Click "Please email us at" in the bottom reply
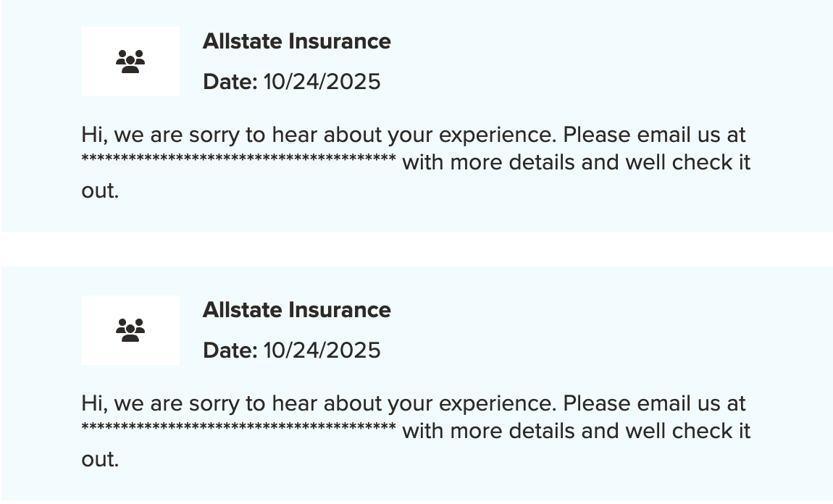The height and width of the screenshot is (504, 833). tap(654, 404)
